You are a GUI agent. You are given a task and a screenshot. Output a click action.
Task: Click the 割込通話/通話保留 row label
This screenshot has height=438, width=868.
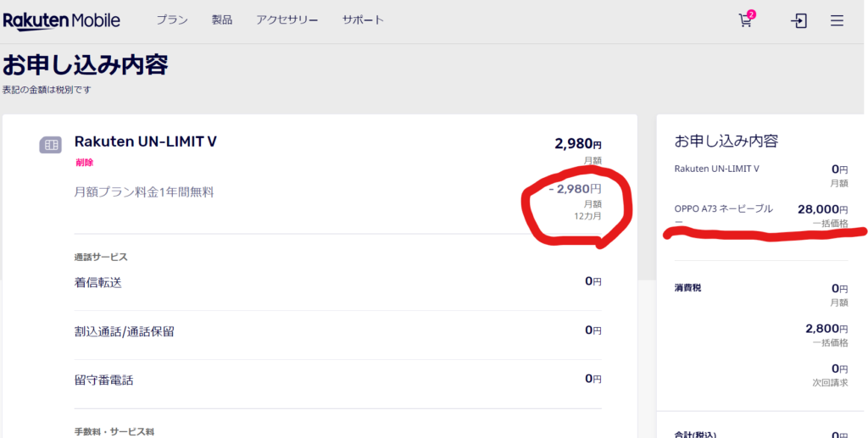pyautogui.click(x=124, y=331)
